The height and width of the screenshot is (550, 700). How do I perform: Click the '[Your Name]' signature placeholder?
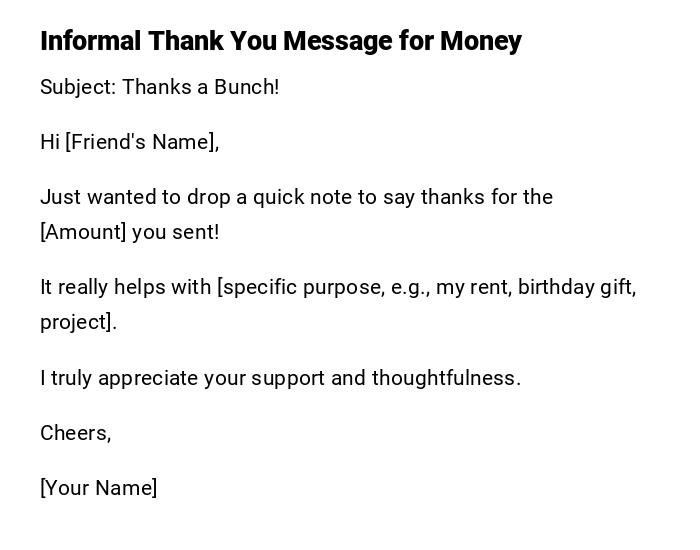99,488
